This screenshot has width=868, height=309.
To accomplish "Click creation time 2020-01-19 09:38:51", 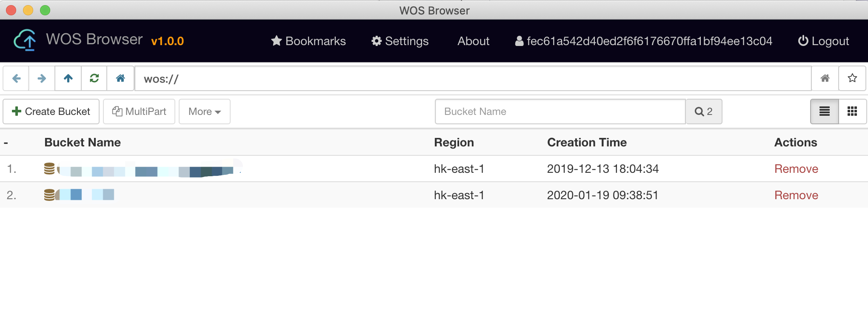I will point(603,195).
